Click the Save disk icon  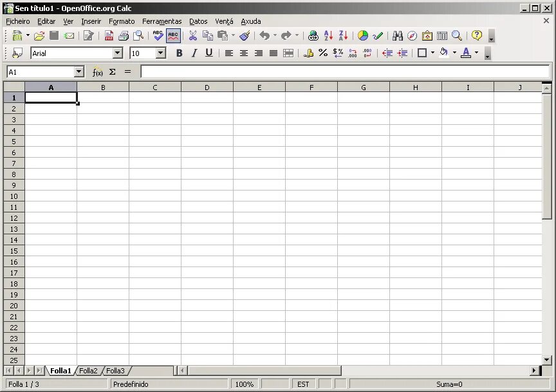(x=54, y=35)
